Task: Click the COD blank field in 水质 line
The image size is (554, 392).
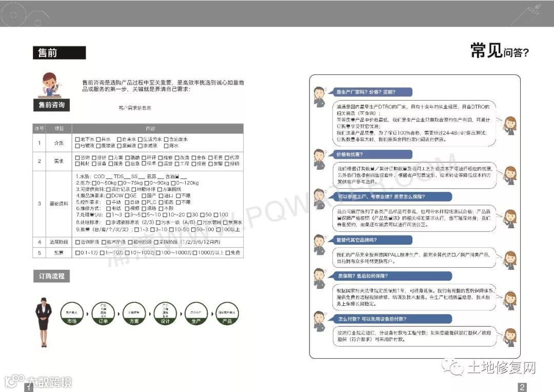Action: 109,177
